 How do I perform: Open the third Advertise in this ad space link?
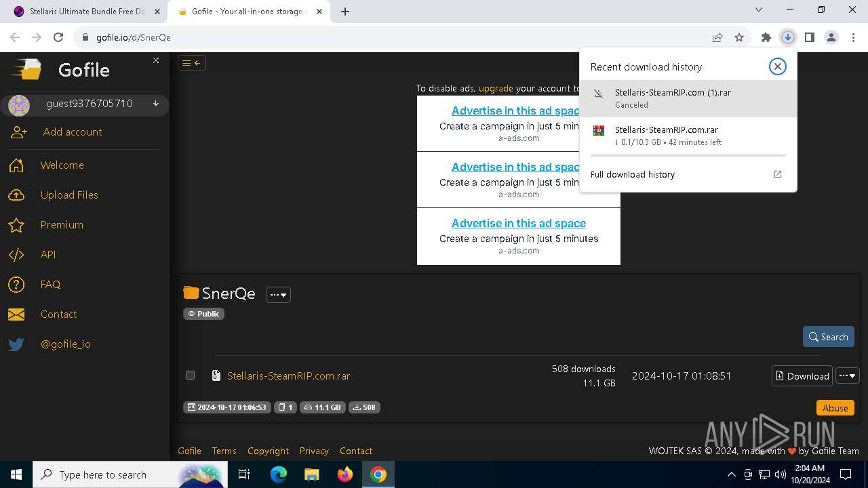(519, 223)
